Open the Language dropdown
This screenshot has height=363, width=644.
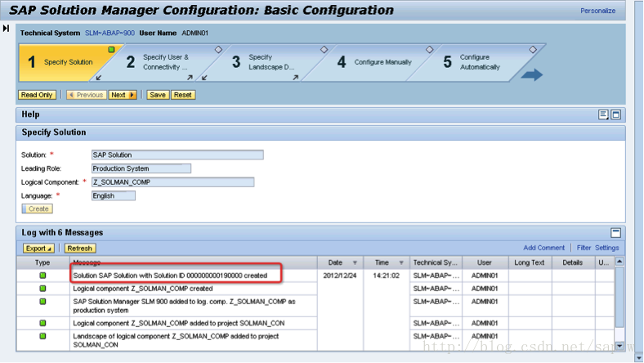(x=114, y=195)
